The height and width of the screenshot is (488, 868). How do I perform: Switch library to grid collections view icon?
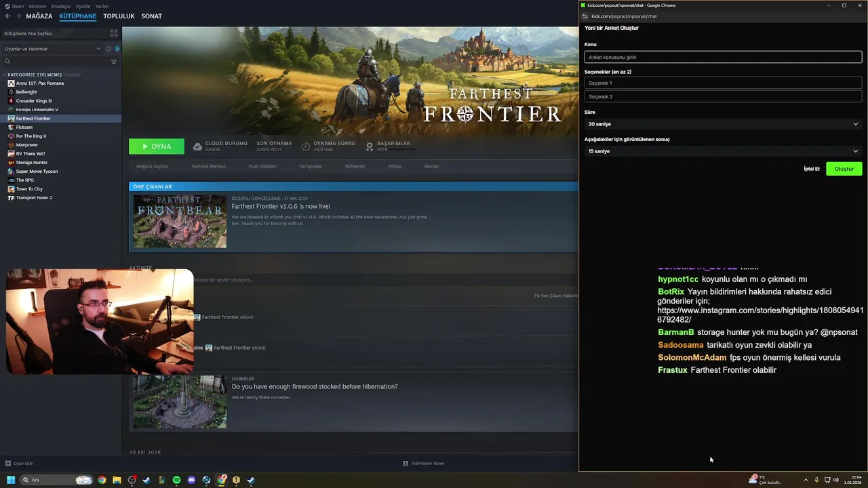tap(114, 33)
